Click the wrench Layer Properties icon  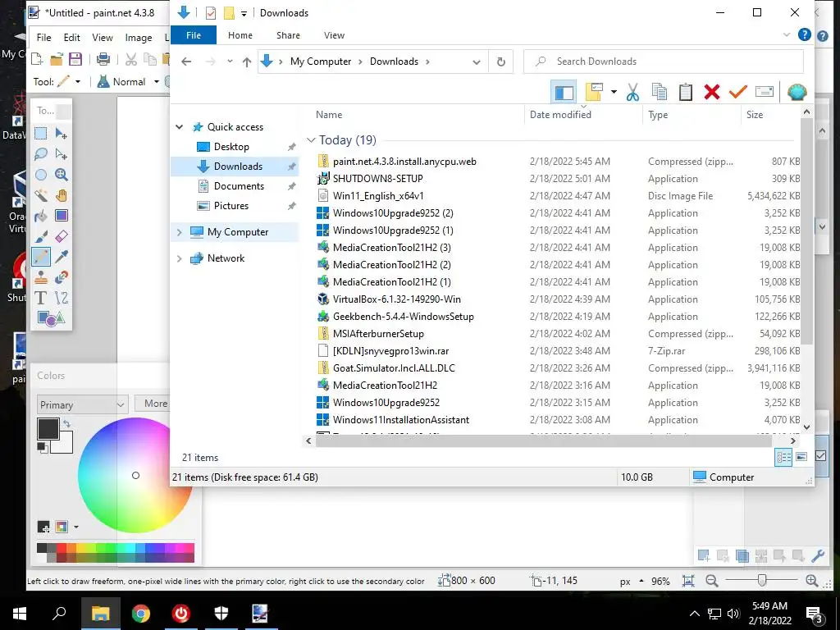pyautogui.click(x=818, y=556)
